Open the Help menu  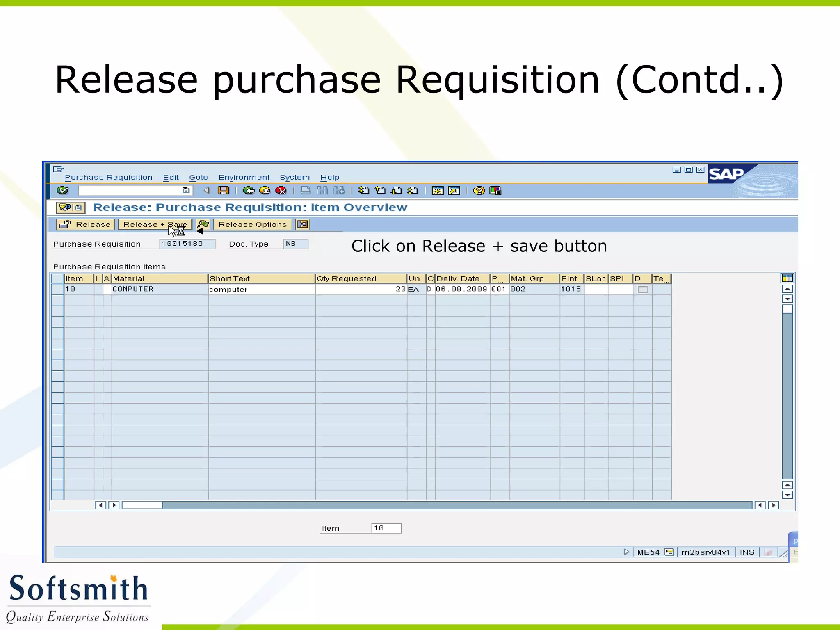point(330,178)
